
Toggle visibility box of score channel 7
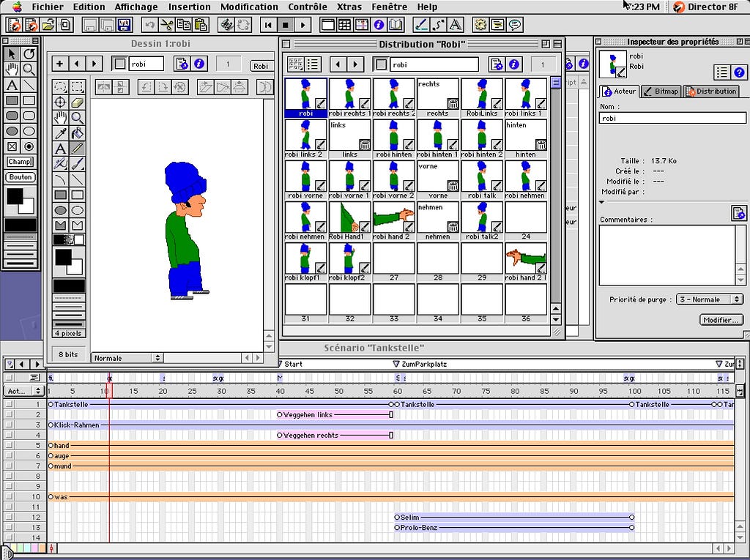pos(9,466)
